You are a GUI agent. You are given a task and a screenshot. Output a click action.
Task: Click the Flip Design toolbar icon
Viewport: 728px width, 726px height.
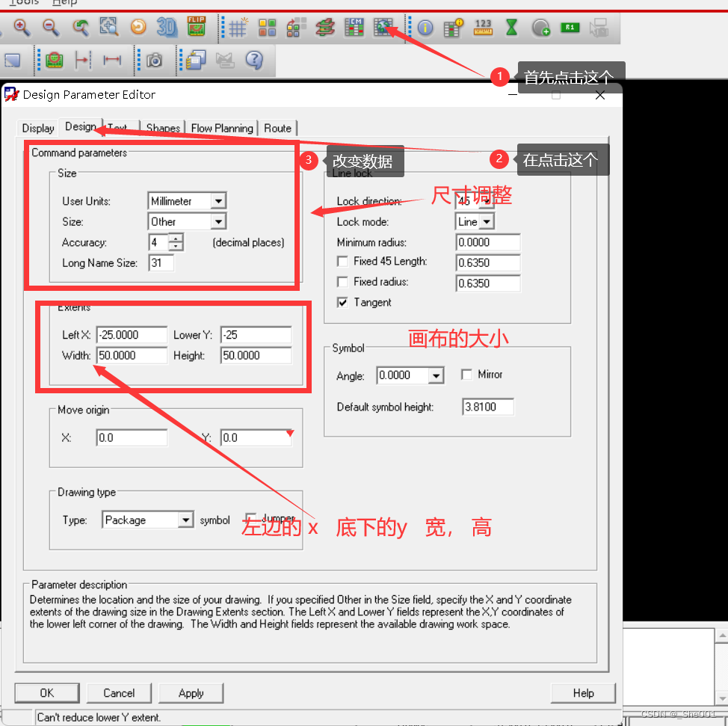pos(196,28)
